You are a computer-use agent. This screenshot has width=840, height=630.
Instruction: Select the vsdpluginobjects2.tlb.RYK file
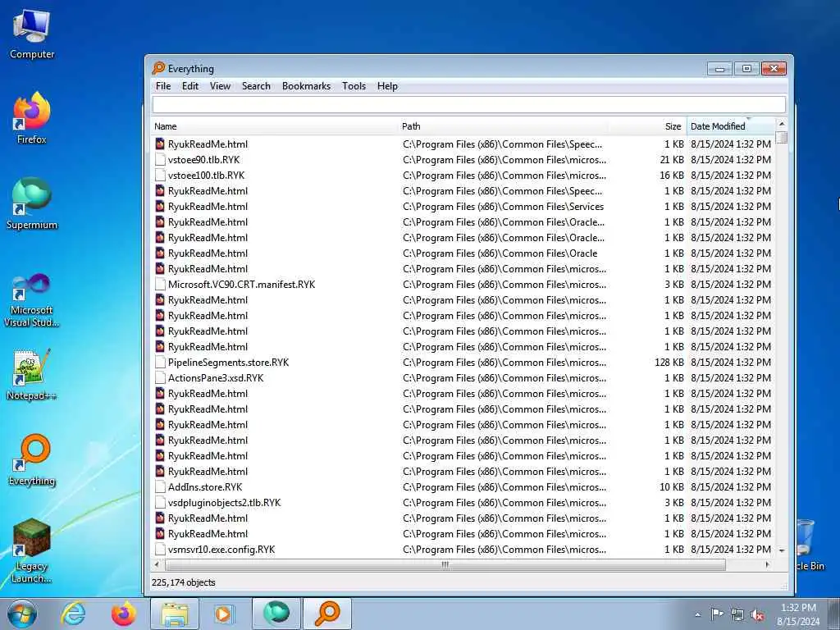pos(225,503)
